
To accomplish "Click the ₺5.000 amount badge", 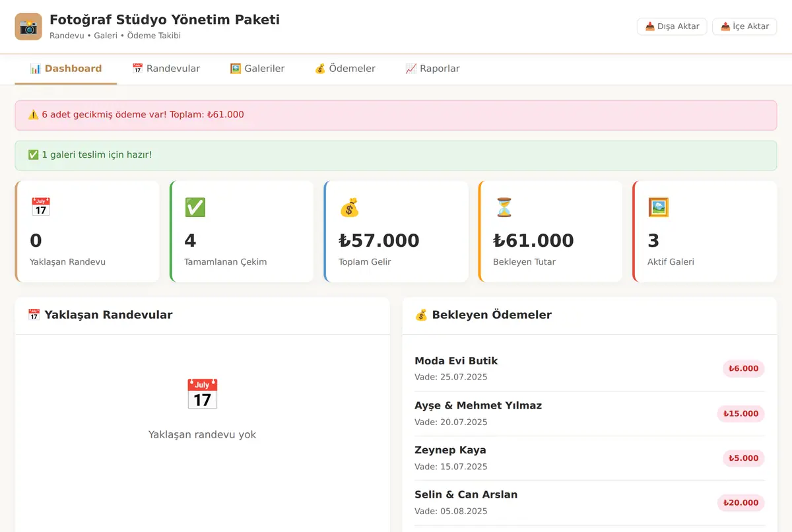I will coord(743,458).
